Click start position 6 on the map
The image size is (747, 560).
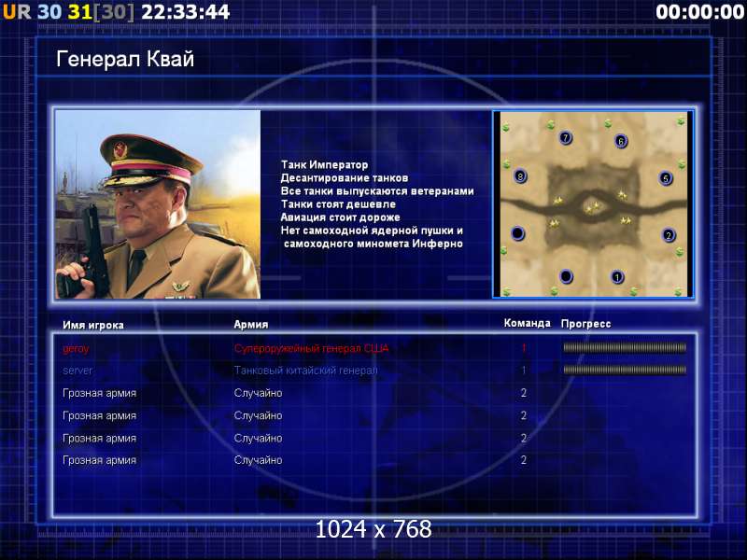point(620,141)
